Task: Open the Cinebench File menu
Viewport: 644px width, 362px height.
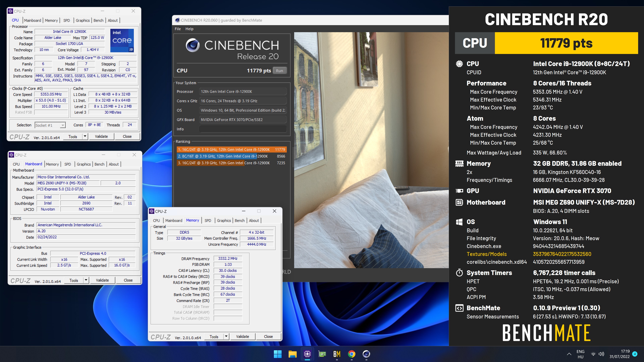Action: point(178,29)
